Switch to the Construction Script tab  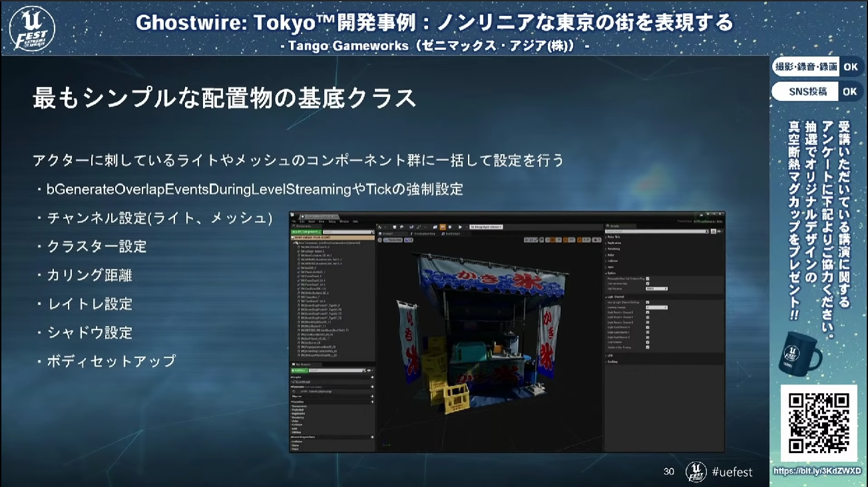pyautogui.click(x=422, y=234)
